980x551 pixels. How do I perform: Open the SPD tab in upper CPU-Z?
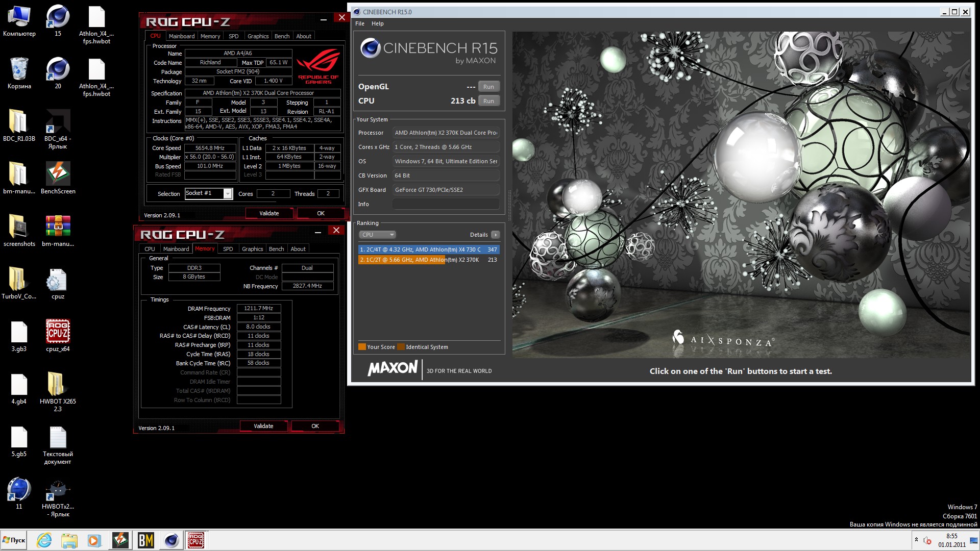[x=233, y=36]
